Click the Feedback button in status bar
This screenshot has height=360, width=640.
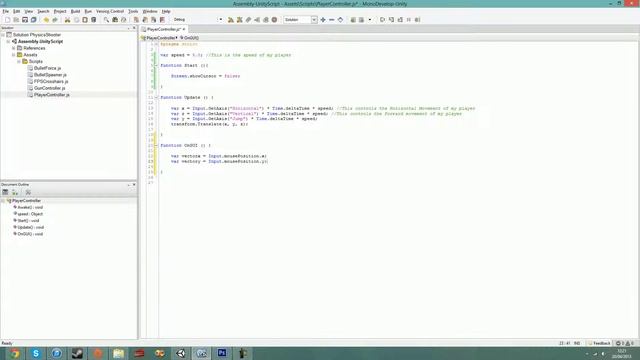(600, 343)
